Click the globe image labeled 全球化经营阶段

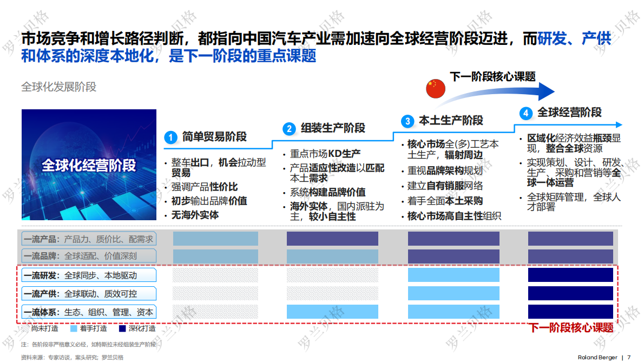(89, 164)
